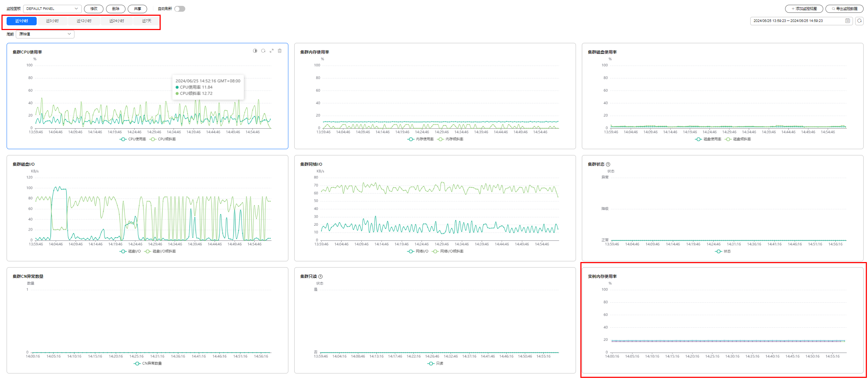Toggle the CPU使用率 legend series
This screenshot has width=868, height=383.
[133, 139]
